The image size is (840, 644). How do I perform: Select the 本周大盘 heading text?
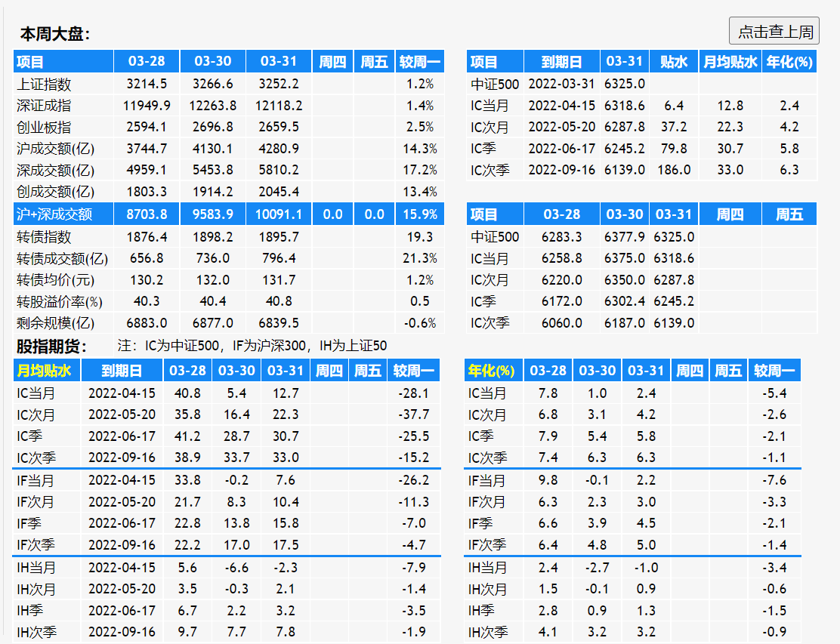pos(55,34)
